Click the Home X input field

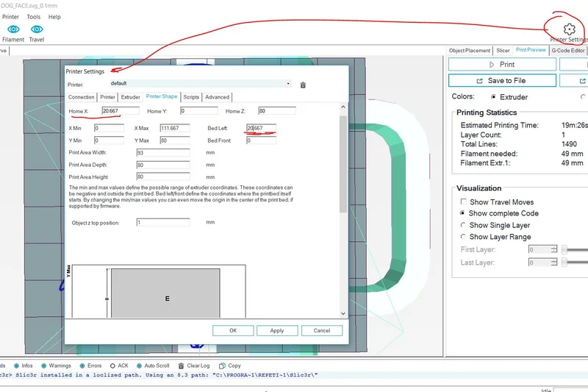tap(121, 111)
